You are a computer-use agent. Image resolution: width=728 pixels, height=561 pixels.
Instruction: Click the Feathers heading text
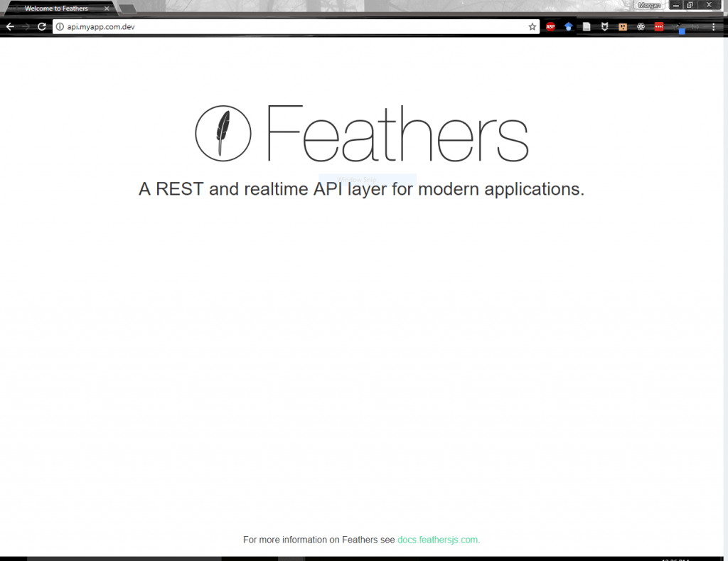click(397, 133)
